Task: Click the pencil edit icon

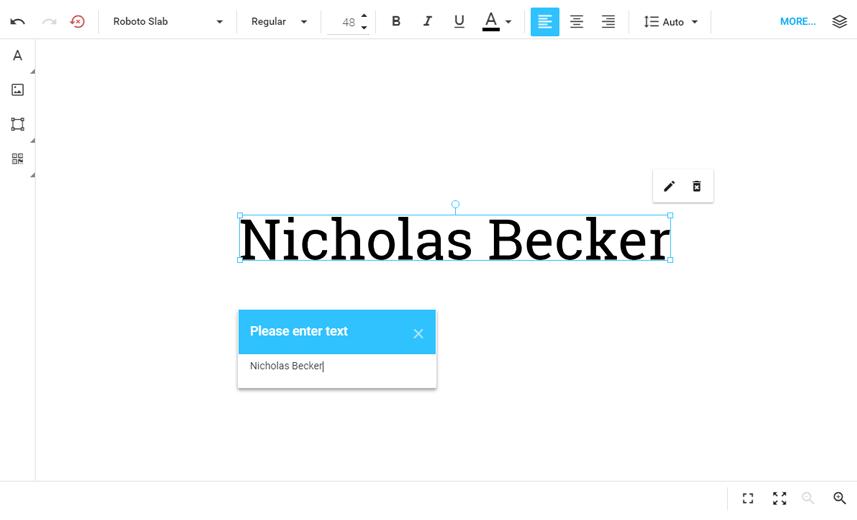Action: (669, 186)
